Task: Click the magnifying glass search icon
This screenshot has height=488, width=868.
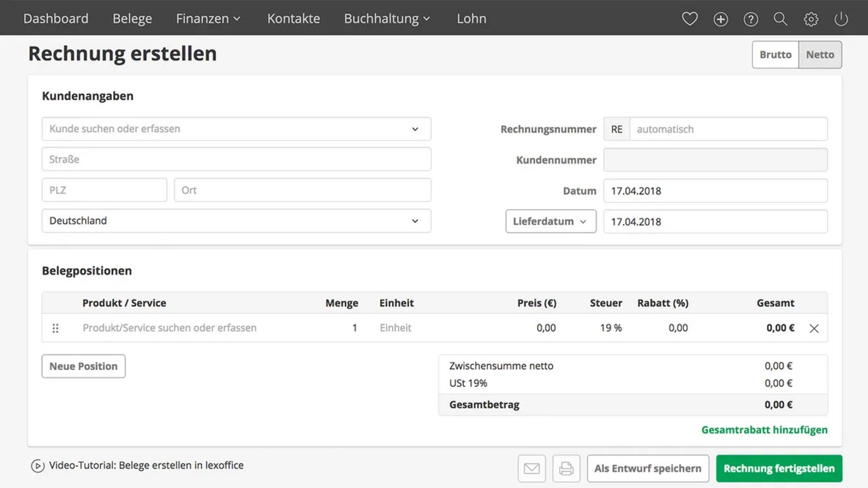Action: click(780, 19)
